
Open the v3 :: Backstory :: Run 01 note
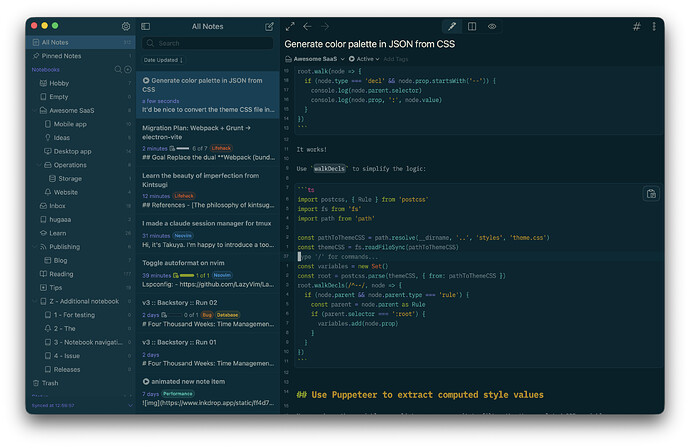208,353
